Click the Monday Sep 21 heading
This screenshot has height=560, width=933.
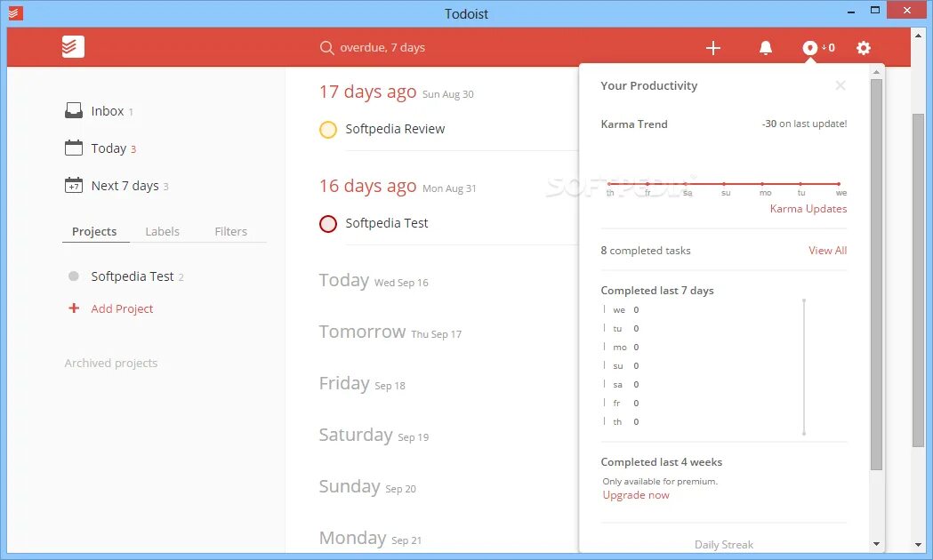tap(370, 538)
